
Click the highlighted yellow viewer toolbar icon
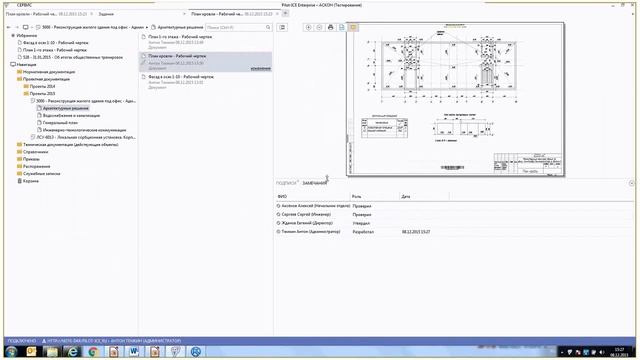pyautogui.click(x=353, y=27)
